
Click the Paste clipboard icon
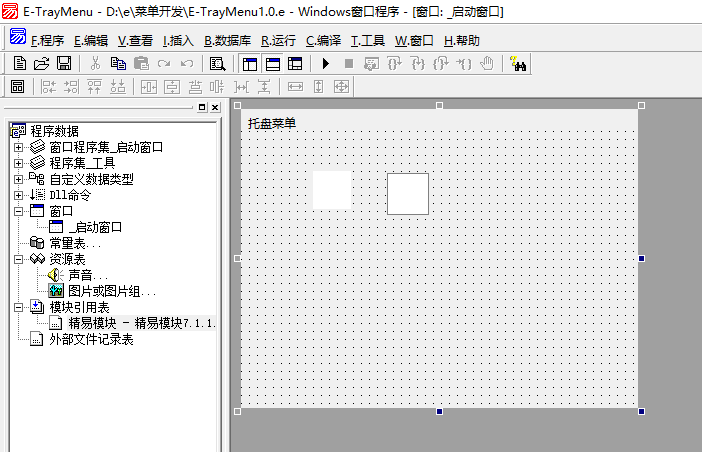(141, 64)
